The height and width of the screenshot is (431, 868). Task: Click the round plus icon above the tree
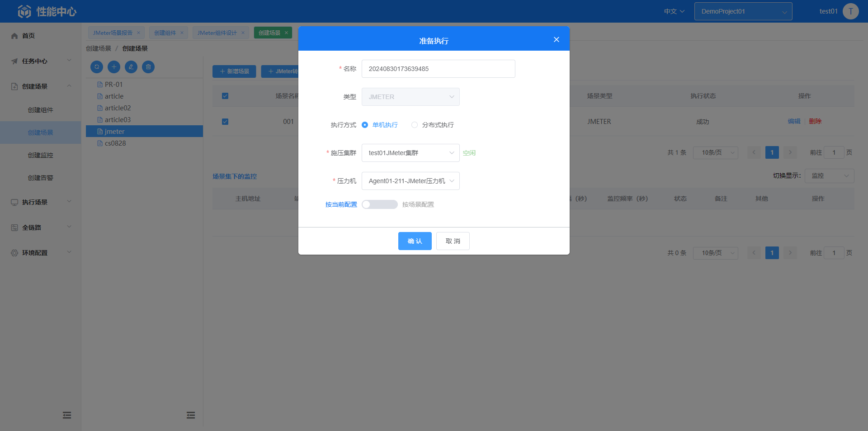pyautogui.click(x=114, y=67)
